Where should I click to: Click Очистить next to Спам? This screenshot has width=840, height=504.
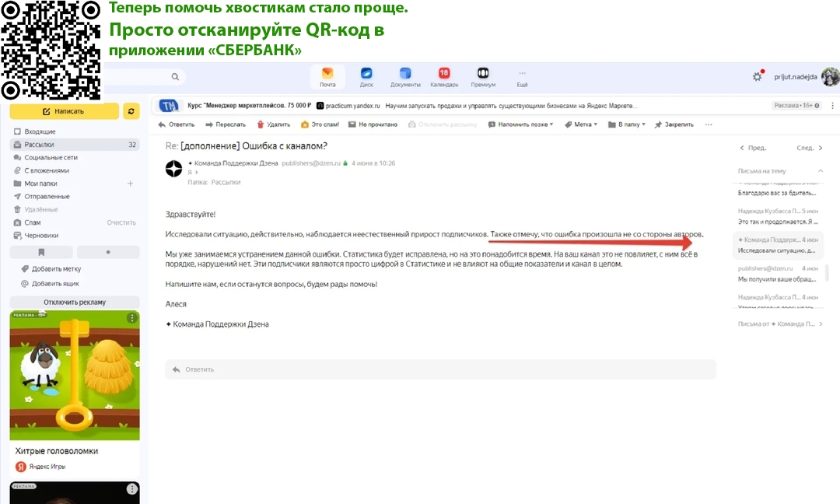tap(121, 222)
